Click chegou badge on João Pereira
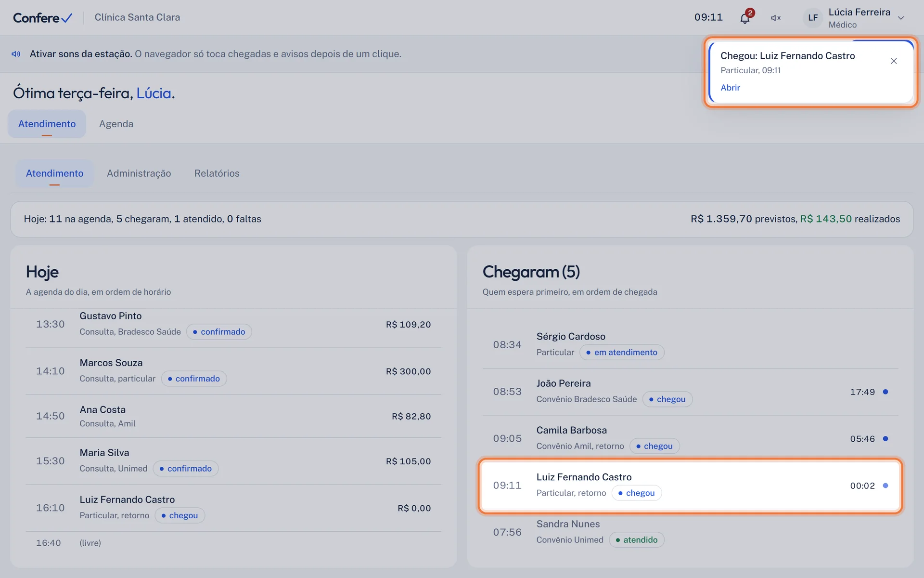The image size is (924, 578). [667, 399]
